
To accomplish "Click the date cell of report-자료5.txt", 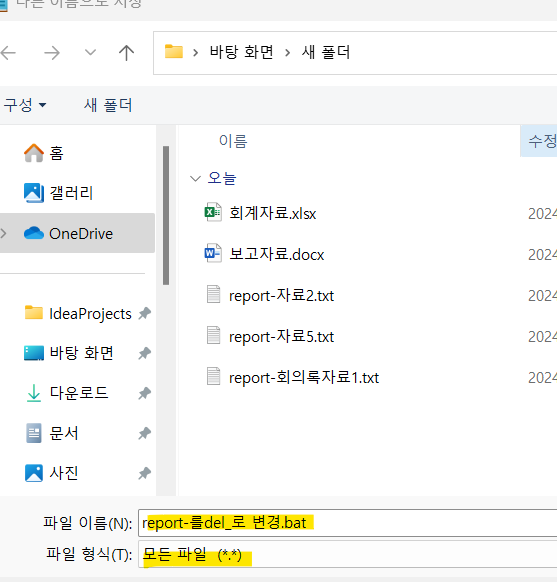I will pyautogui.click(x=542, y=337).
